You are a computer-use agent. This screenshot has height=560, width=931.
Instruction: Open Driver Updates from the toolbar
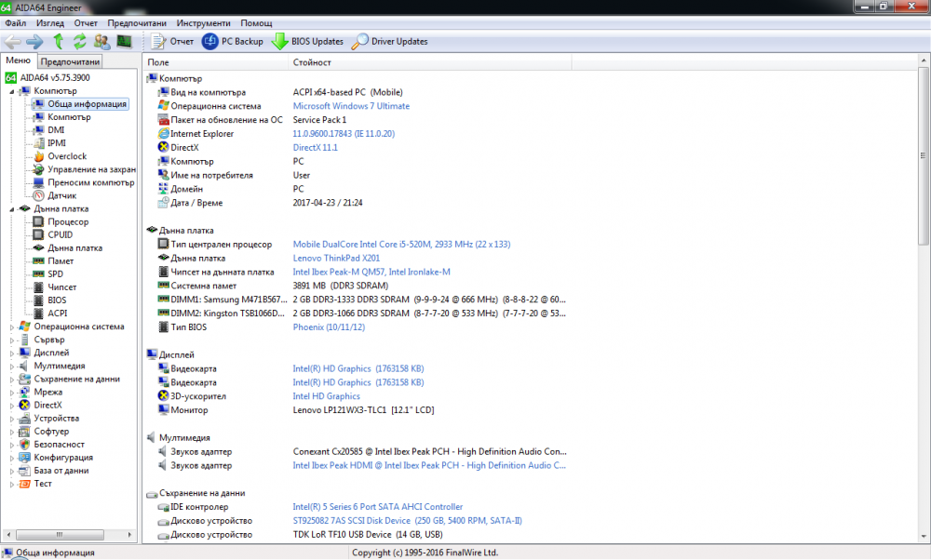pos(389,42)
